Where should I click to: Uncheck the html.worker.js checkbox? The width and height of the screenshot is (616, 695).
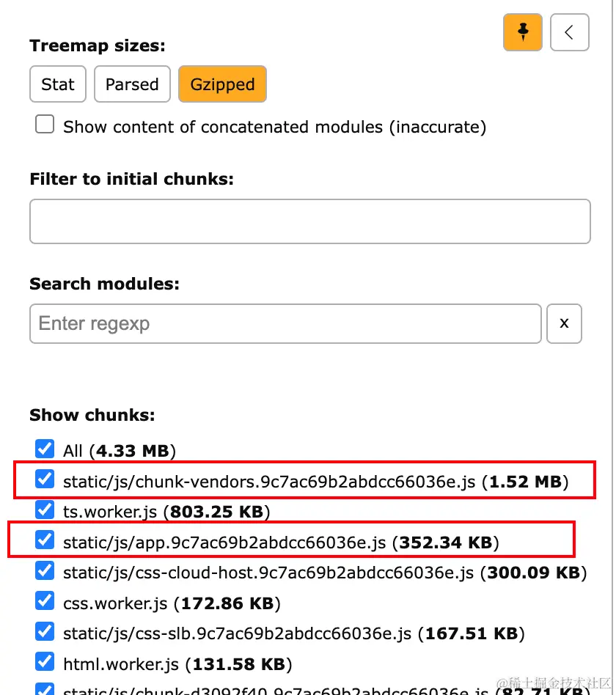click(45, 662)
